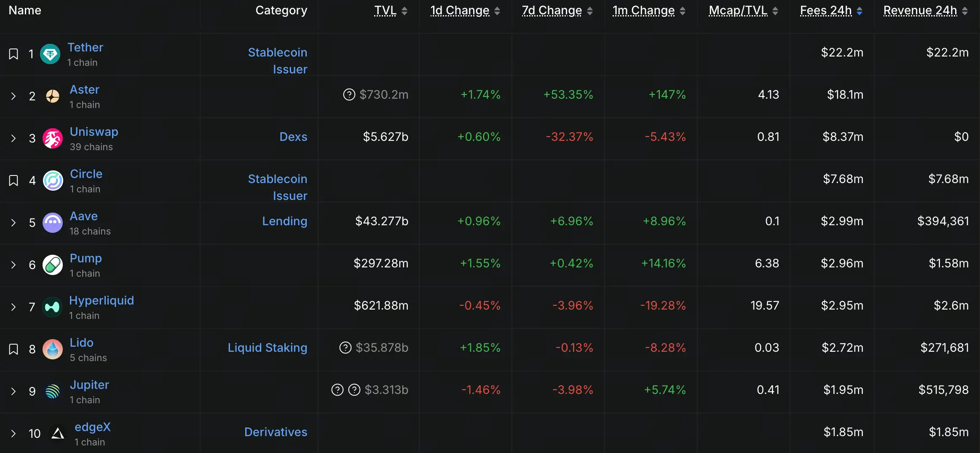Open the Liquid Staking category link
The width and height of the screenshot is (980, 453).
[x=268, y=348]
